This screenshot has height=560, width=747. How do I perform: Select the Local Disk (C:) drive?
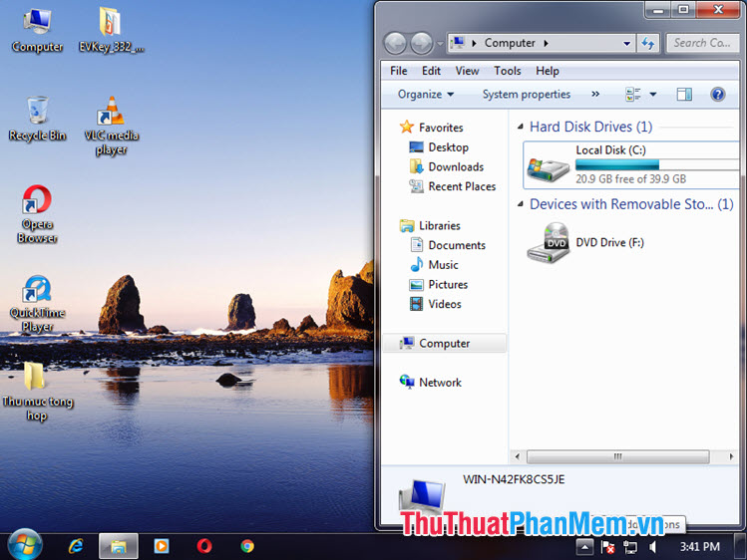pos(631,165)
